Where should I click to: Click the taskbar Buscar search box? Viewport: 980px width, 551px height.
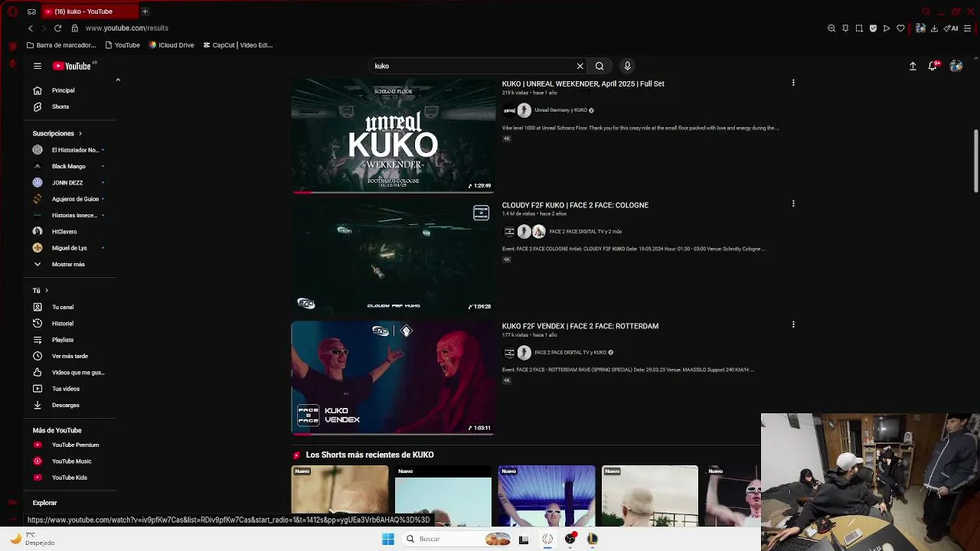(458, 539)
